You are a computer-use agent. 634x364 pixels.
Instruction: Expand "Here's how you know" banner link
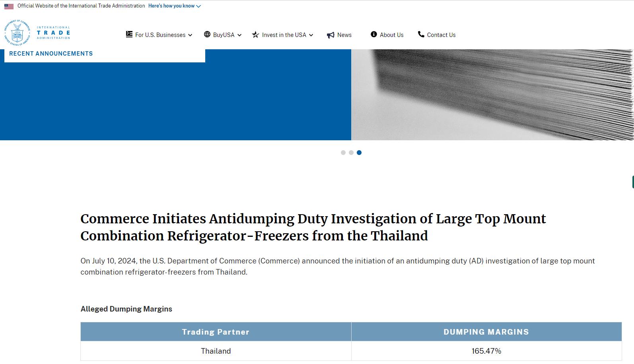click(174, 6)
